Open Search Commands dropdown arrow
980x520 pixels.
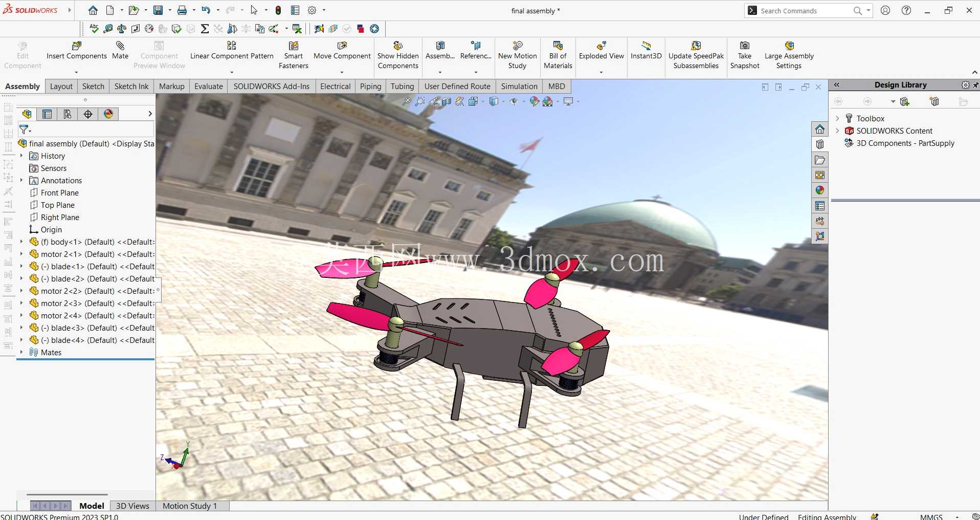click(868, 10)
